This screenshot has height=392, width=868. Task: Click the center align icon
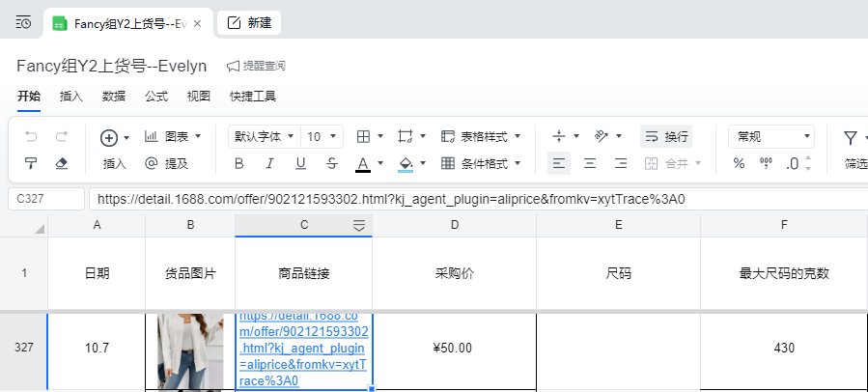pyautogui.click(x=590, y=163)
